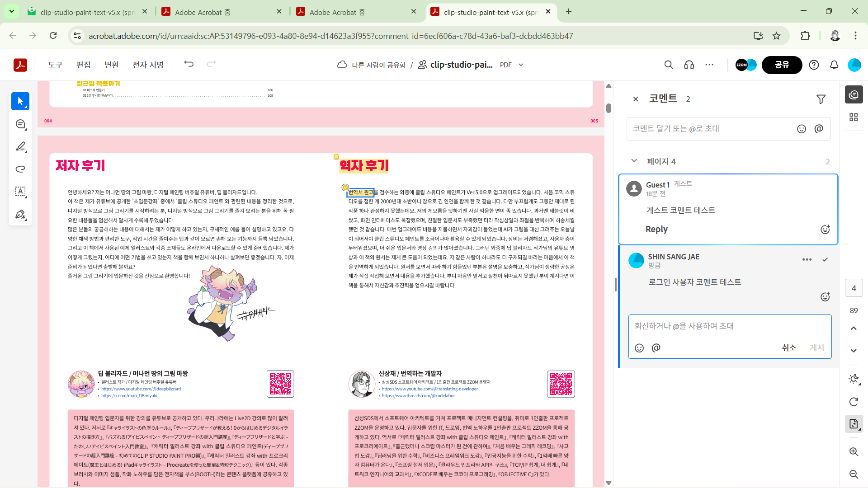This screenshot has width=868, height=488.
Task: Choose the add comment tool
Action: click(x=20, y=124)
